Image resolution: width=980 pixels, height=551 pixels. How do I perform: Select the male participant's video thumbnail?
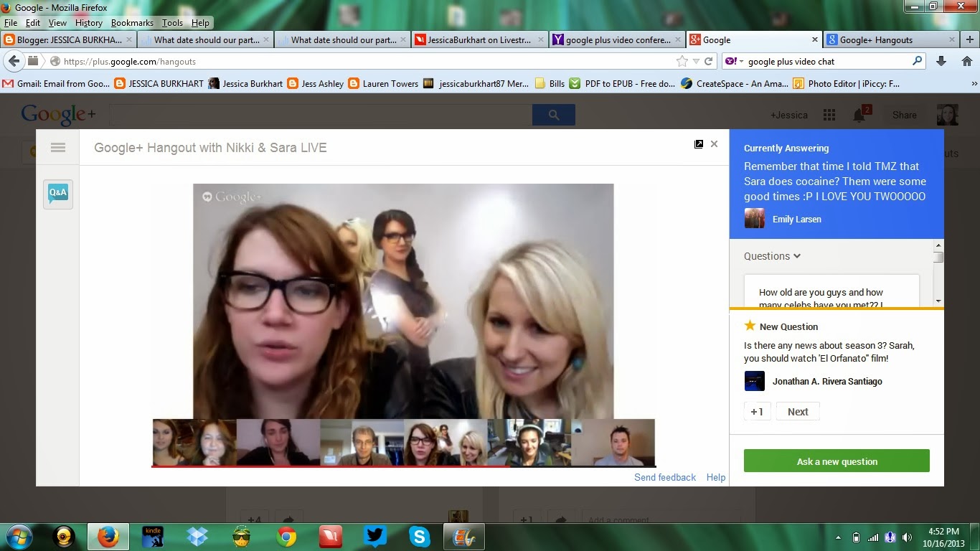coord(613,443)
